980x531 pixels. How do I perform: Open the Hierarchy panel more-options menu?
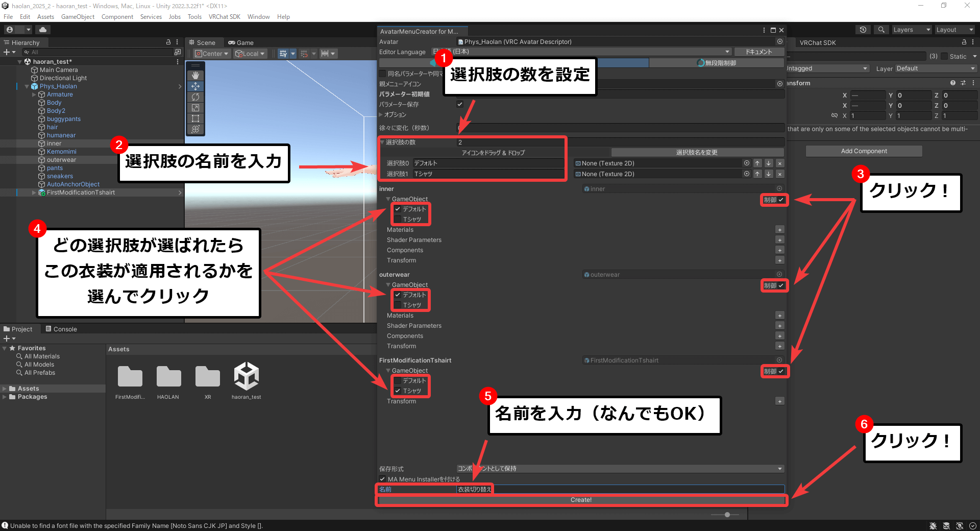tap(177, 42)
